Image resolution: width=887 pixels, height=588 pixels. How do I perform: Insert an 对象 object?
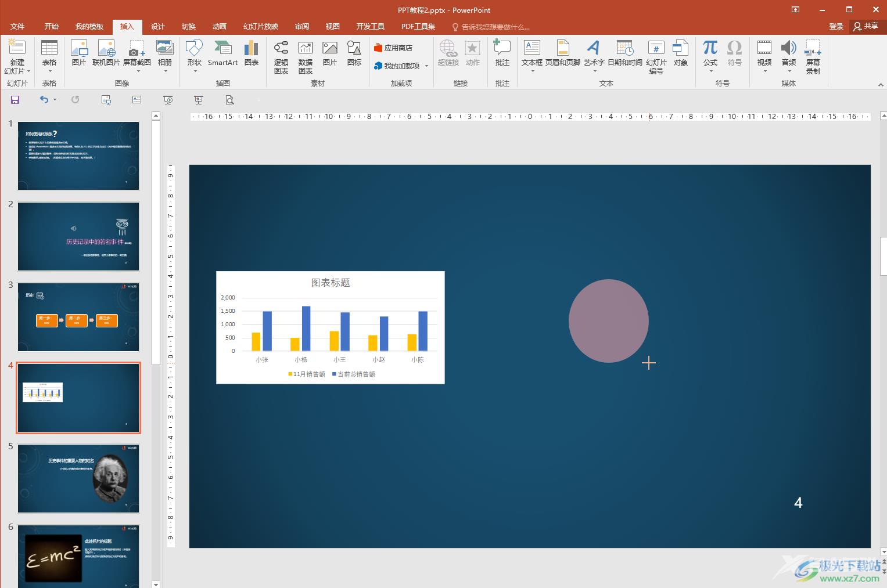[x=681, y=53]
